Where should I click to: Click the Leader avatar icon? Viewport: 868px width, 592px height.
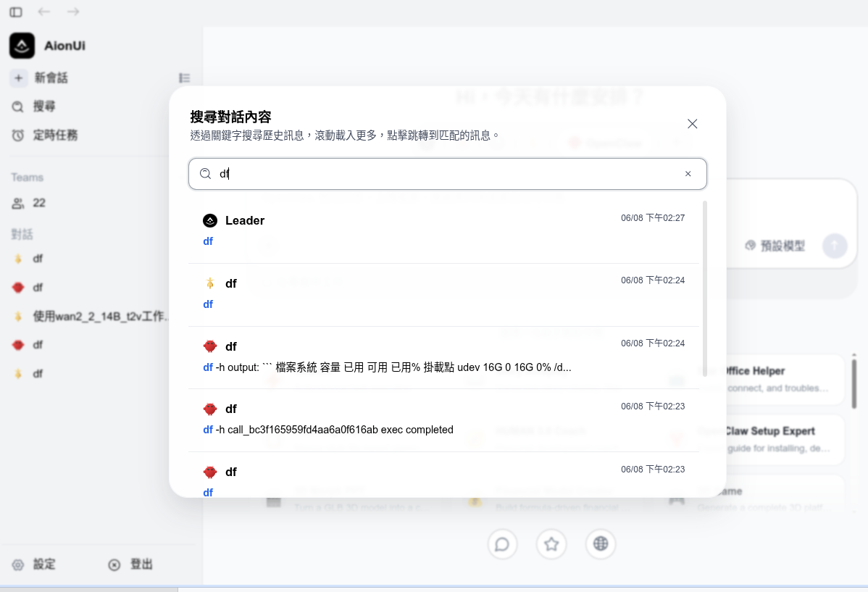point(210,220)
